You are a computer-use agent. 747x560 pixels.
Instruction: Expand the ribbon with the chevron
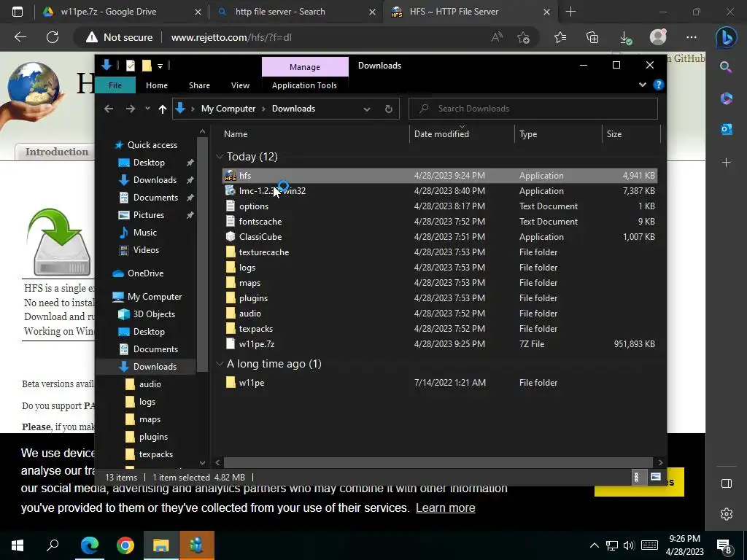tap(642, 85)
